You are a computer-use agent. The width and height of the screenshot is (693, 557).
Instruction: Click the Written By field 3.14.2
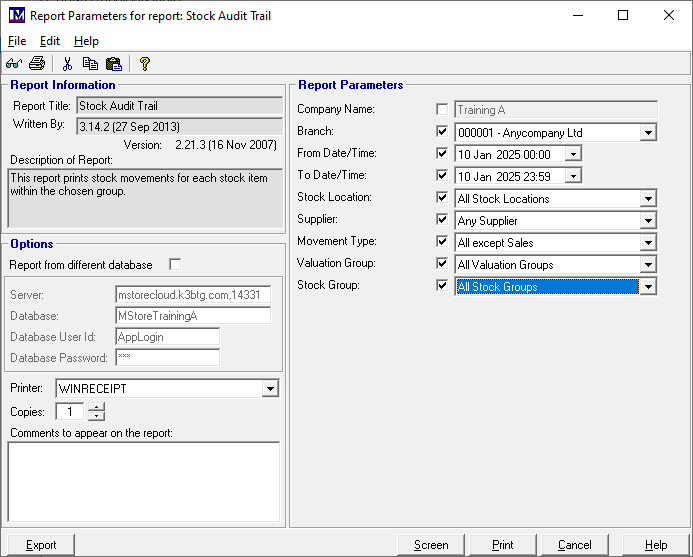coord(179,127)
